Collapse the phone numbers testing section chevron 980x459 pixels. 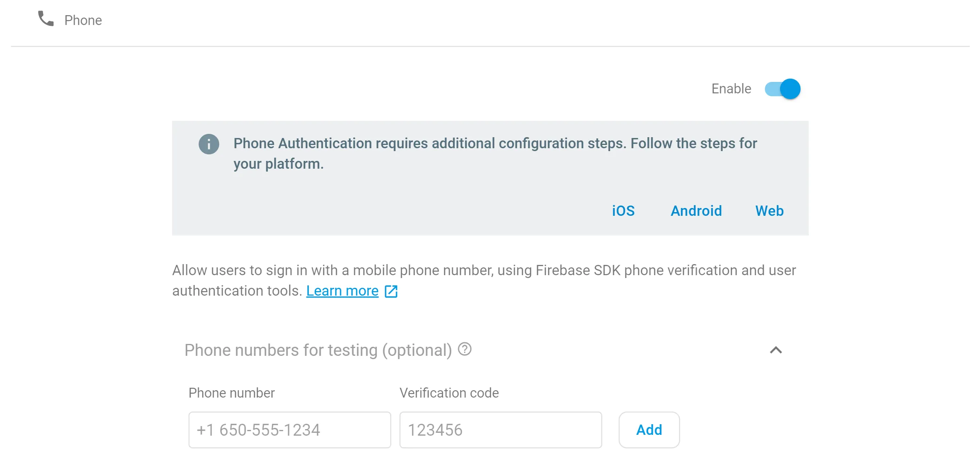(776, 350)
